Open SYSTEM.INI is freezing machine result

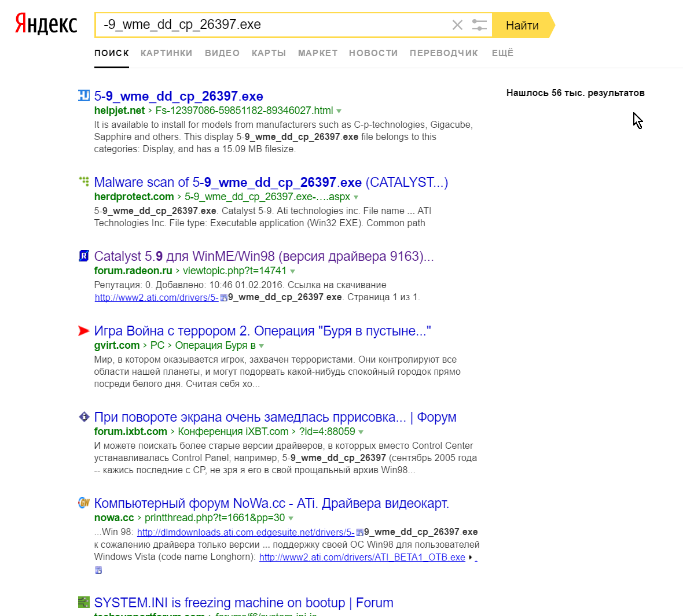click(x=244, y=603)
